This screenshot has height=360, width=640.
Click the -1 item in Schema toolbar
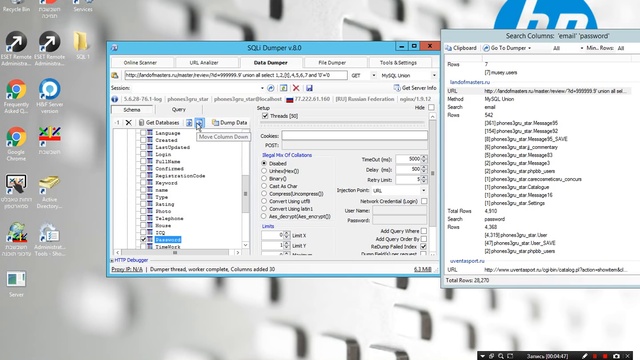pos(117,122)
